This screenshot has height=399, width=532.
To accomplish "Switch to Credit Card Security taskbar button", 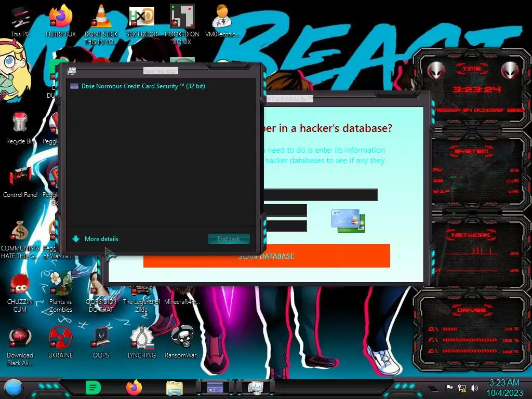I will click(215, 388).
